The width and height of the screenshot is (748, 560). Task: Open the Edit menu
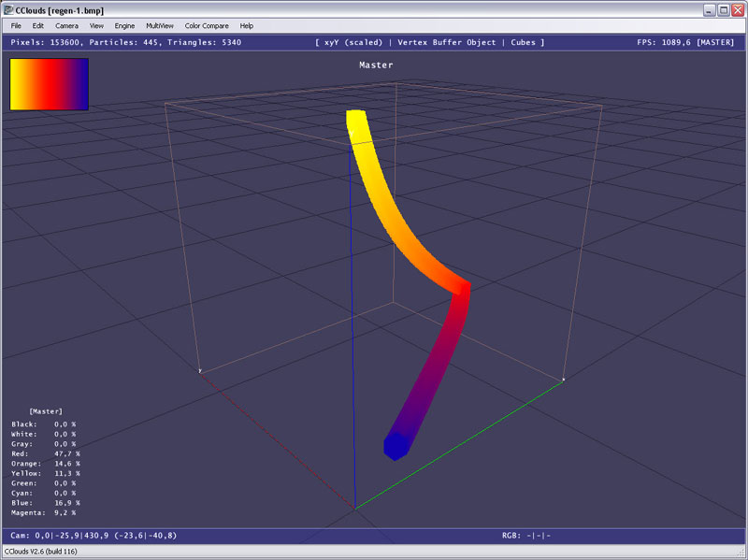pos(38,25)
